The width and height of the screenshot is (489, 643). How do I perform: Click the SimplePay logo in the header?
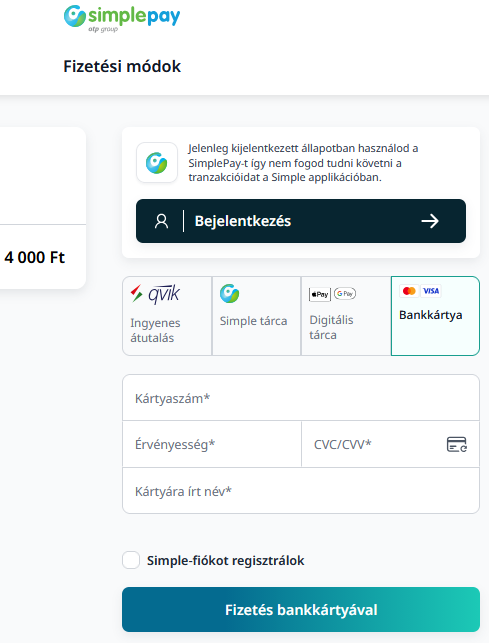pos(122,18)
